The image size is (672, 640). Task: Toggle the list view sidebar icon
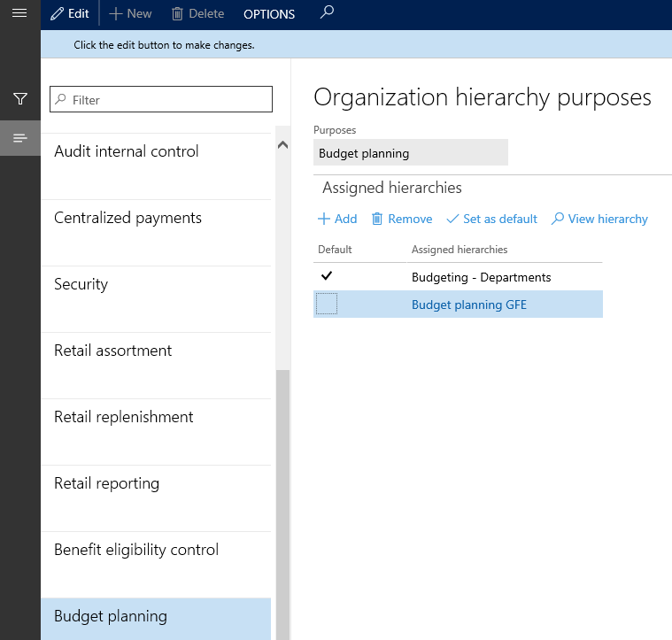point(19,138)
